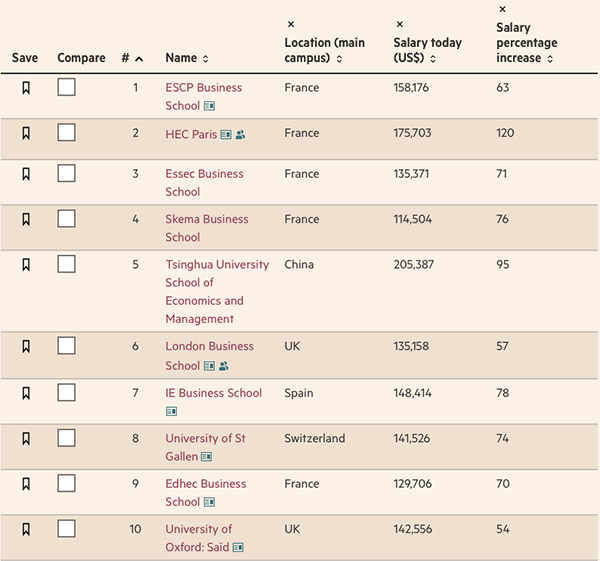Open HEC Paris link
Viewport: 600px width, 561px height.
click(191, 134)
